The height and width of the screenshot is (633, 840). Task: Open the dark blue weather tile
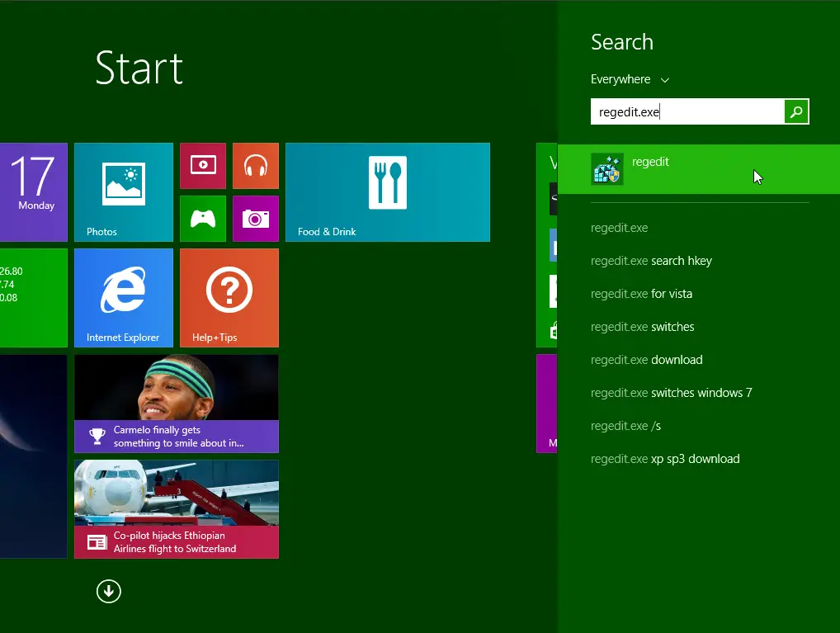[34, 456]
